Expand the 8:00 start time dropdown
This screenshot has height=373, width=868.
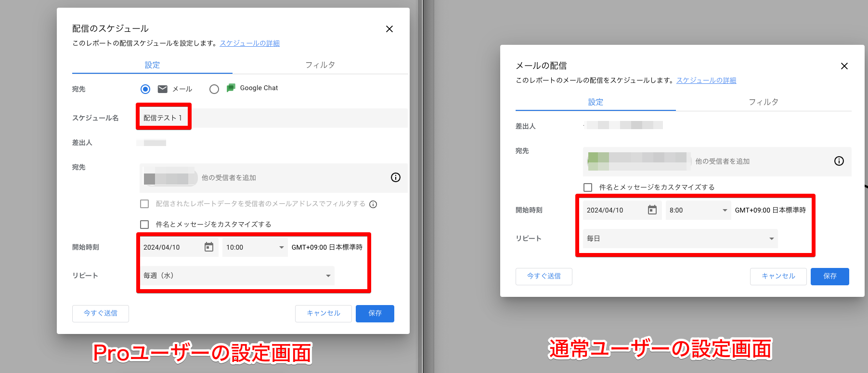[698, 210]
